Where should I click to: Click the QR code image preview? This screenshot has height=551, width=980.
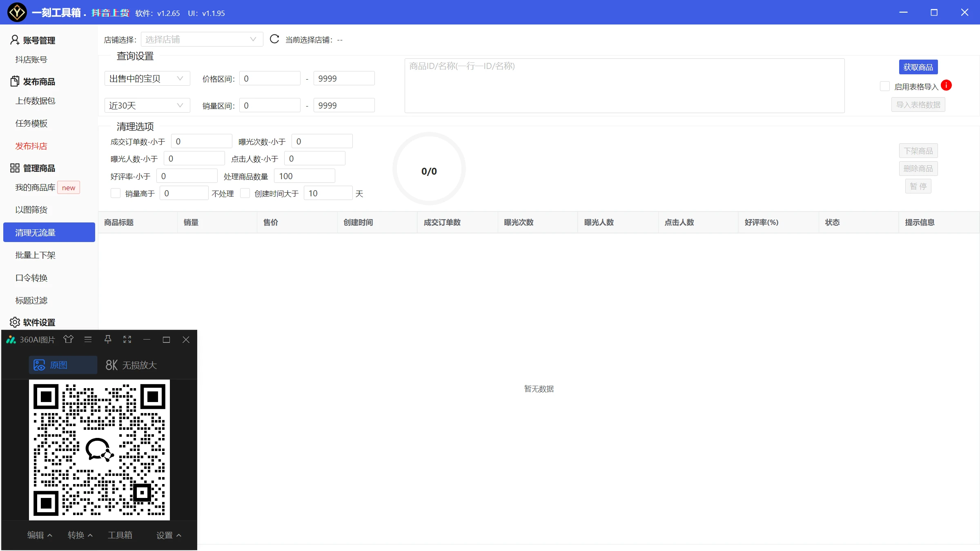99,450
